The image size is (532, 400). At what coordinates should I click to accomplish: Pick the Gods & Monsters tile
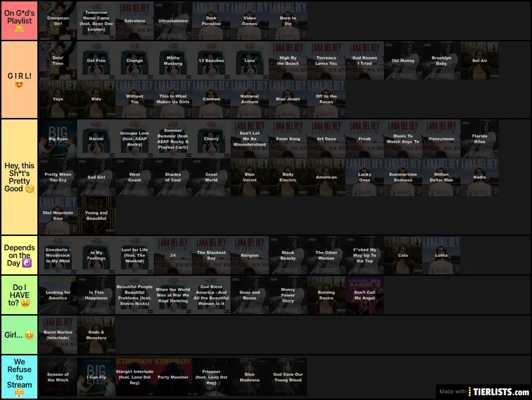(x=96, y=334)
